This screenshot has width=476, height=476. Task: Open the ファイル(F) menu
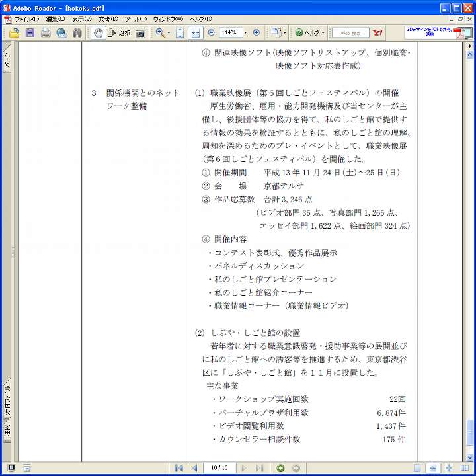(26, 19)
